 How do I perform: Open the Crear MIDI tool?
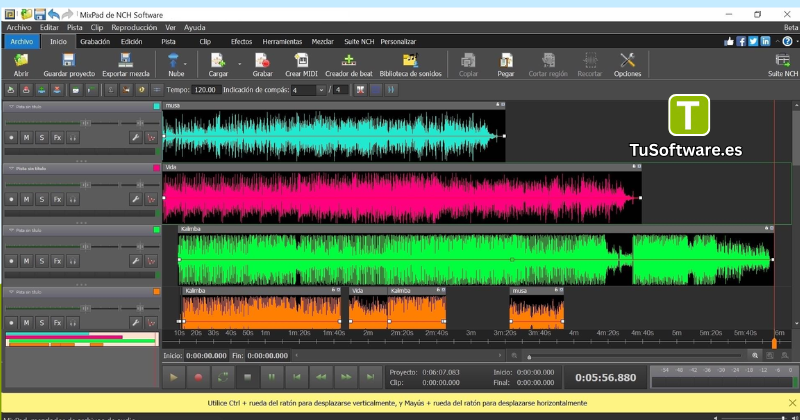click(301, 64)
